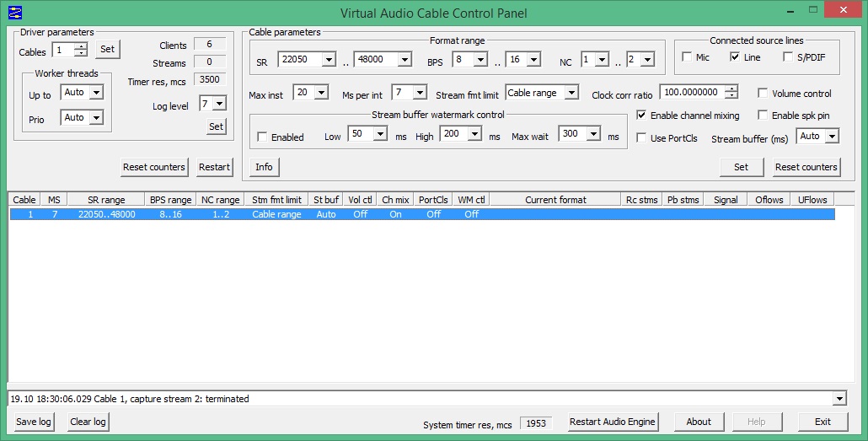868x441 pixels.
Task: Click the Oflows column header
Action: 769,200
